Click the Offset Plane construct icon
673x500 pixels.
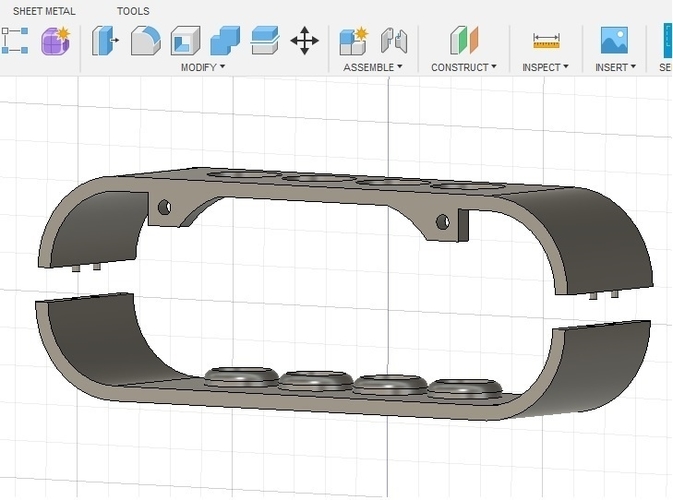coord(464,40)
